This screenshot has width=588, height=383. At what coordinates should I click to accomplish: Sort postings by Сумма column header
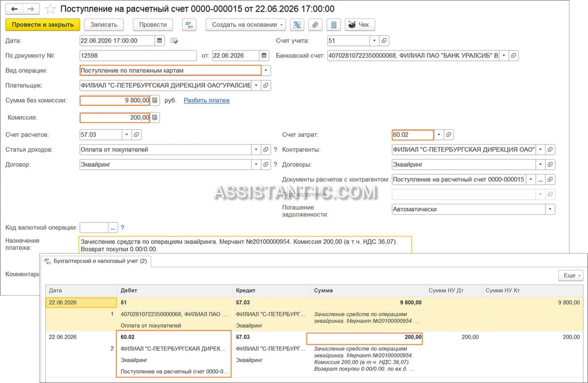point(368,291)
